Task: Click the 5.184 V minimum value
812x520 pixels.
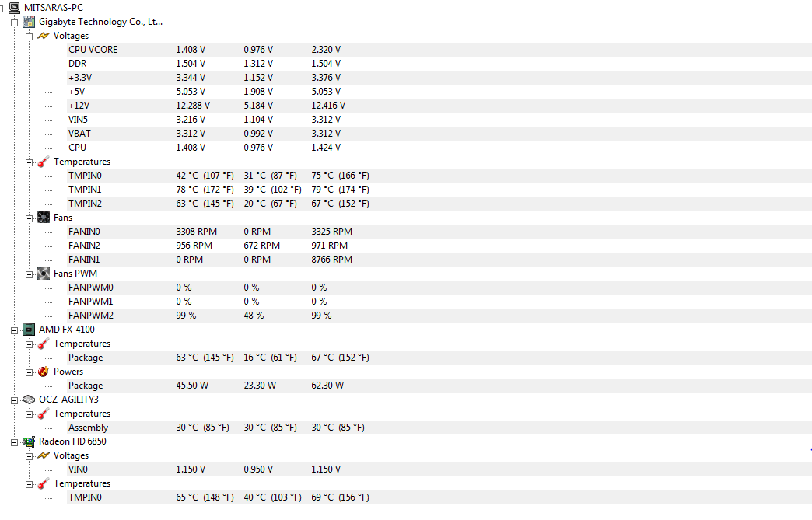Action: [x=258, y=106]
